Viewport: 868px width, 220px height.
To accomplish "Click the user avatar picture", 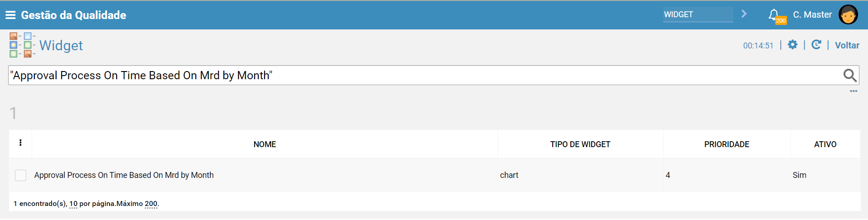I will (x=848, y=15).
